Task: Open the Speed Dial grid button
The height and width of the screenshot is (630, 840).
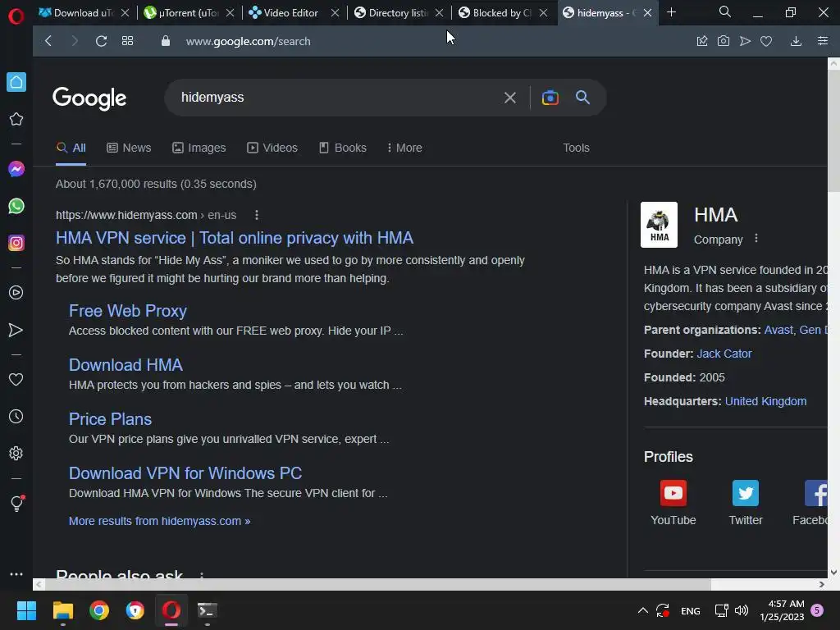Action: [x=127, y=41]
